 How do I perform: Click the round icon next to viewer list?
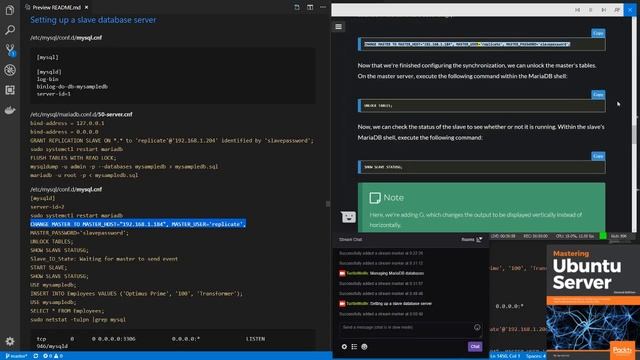coord(364,347)
